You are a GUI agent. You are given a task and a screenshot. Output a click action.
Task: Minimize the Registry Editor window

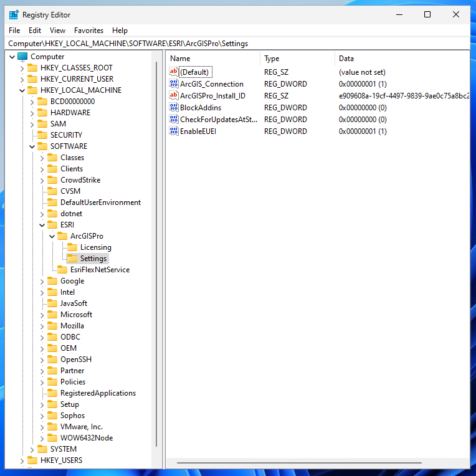399,14
